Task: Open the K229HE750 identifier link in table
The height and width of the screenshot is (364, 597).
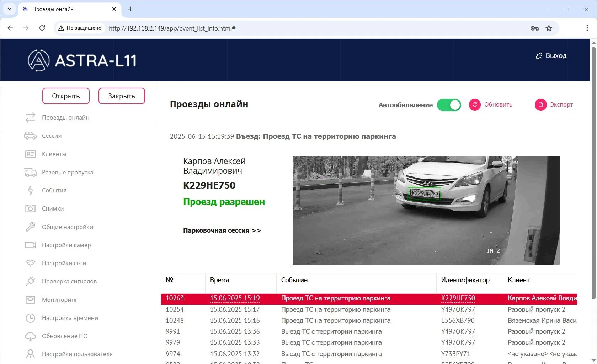Action: coord(458,298)
